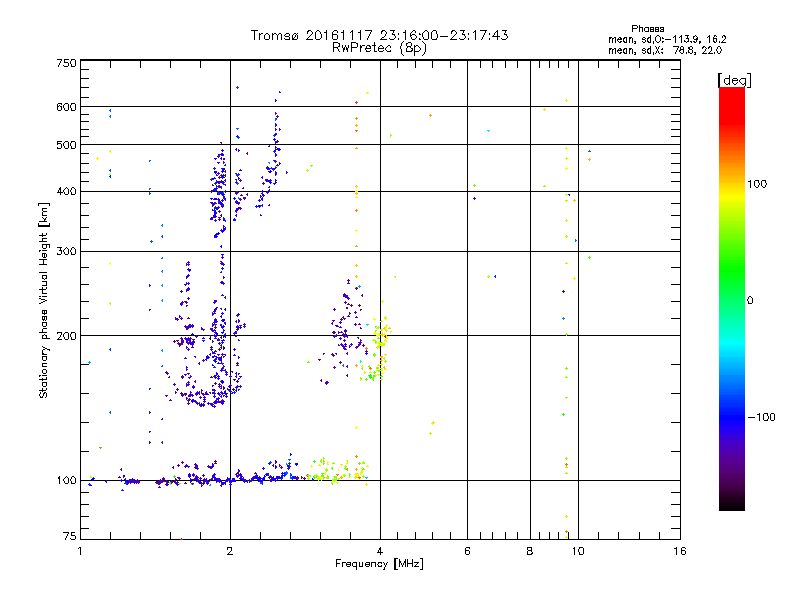Click the x-axis tick label '1'

pyautogui.click(x=81, y=551)
